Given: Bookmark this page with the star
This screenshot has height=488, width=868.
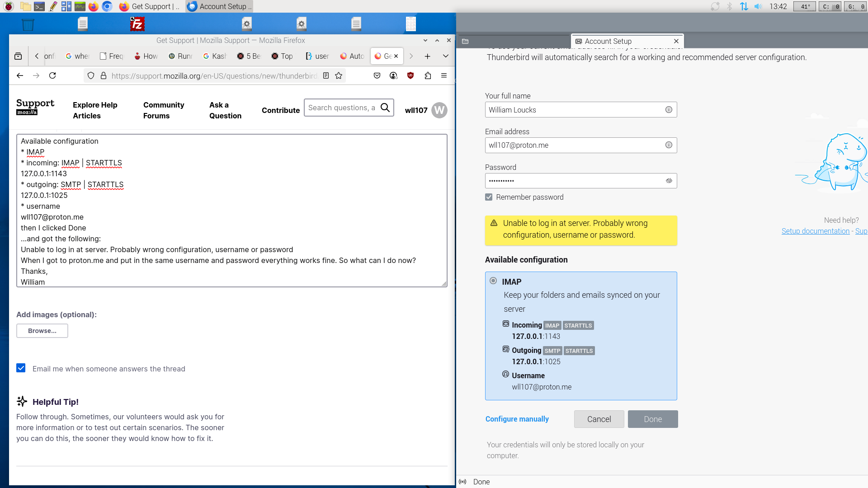Looking at the screenshot, I should point(339,75).
